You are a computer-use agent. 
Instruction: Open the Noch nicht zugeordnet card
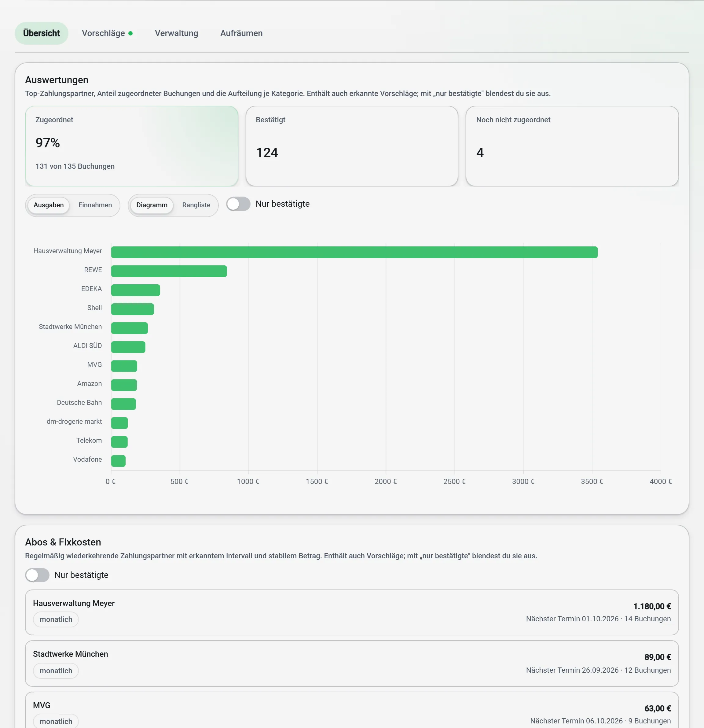point(572,146)
